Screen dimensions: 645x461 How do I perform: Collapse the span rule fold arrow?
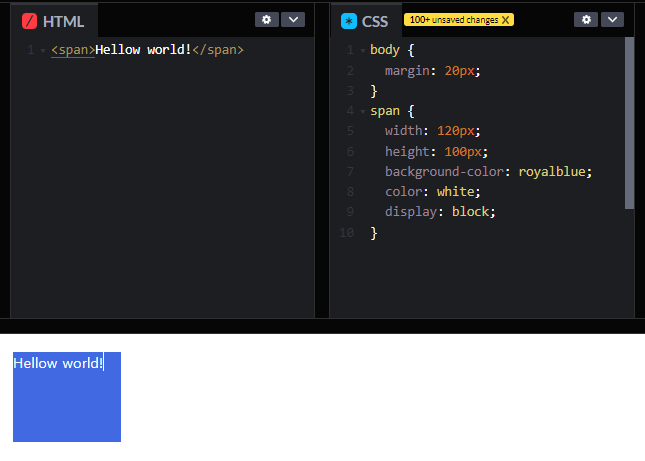click(x=363, y=111)
